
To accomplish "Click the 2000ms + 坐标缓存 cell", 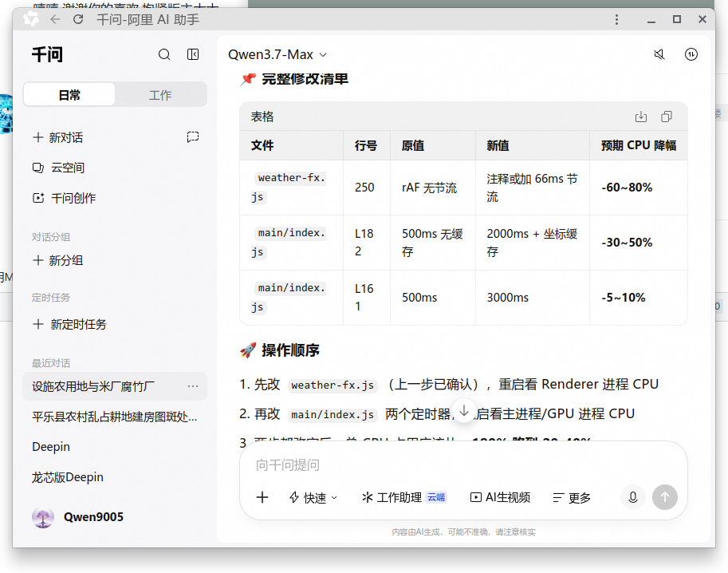I will pos(532,242).
